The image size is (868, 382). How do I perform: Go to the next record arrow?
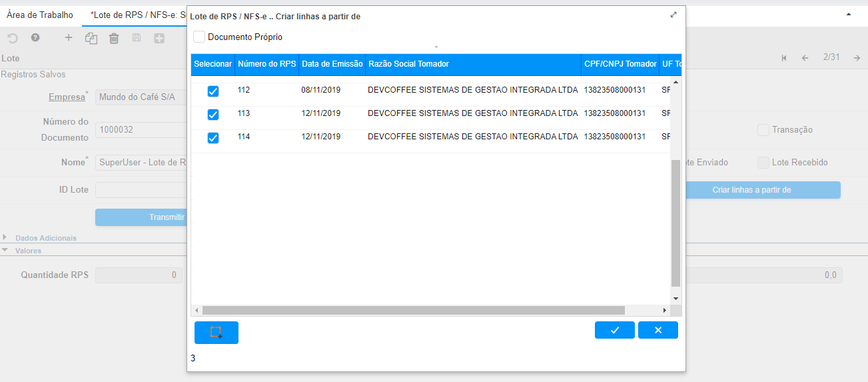click(856, 58)
